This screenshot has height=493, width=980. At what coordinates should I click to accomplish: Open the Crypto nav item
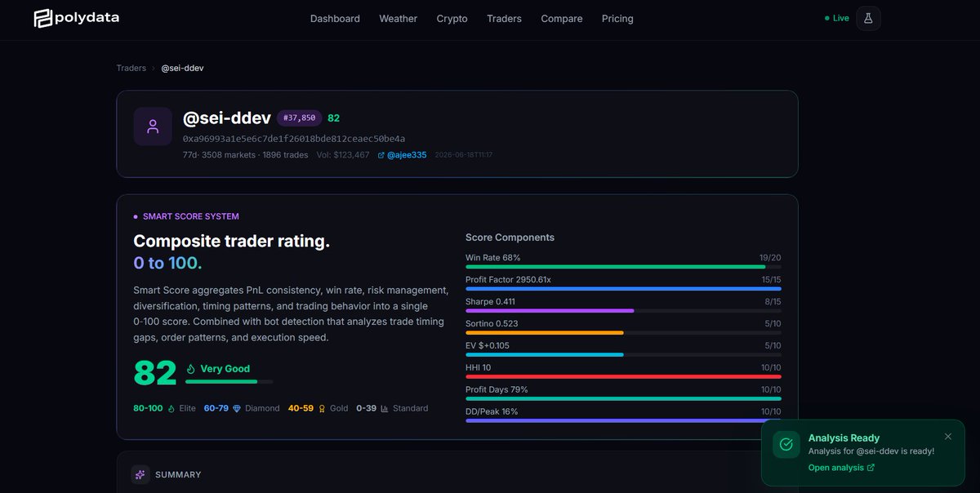pyautogui.click(x=452, y=18)
